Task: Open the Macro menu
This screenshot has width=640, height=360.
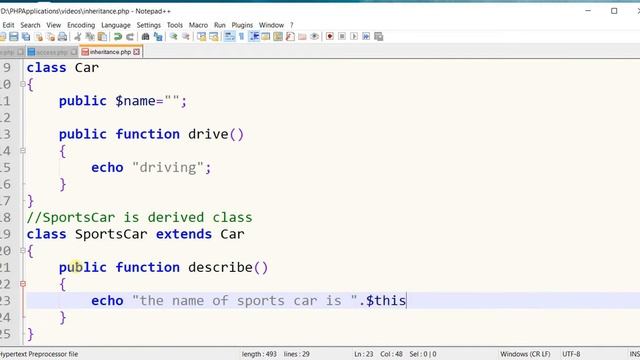Action: [x=198, y=25]
